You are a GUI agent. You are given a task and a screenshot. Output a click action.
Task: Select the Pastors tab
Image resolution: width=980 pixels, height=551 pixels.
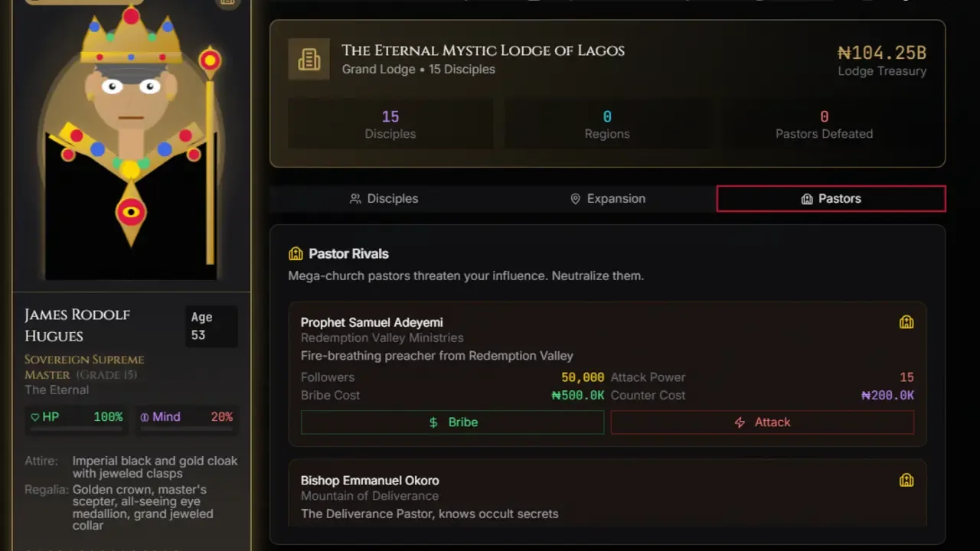coord(831,199)
